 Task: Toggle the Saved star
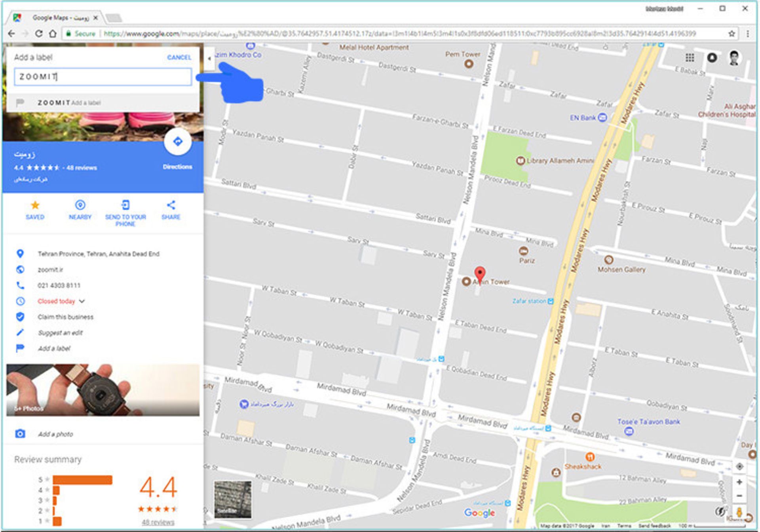pos(35,210)
